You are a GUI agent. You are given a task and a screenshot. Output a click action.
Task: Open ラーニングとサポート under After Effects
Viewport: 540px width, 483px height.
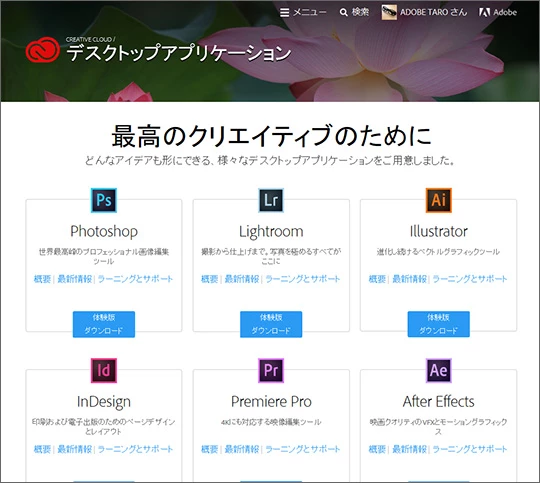(470, 449)
